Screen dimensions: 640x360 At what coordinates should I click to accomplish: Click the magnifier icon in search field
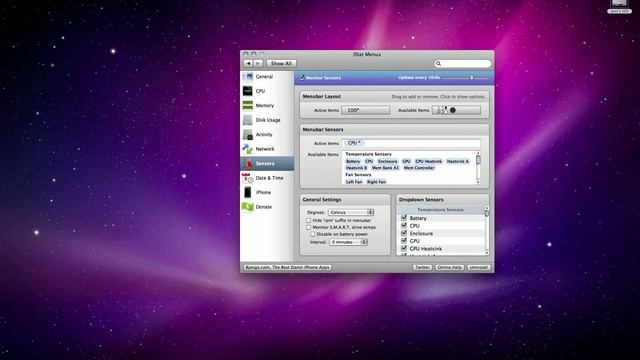coord(438,64)
